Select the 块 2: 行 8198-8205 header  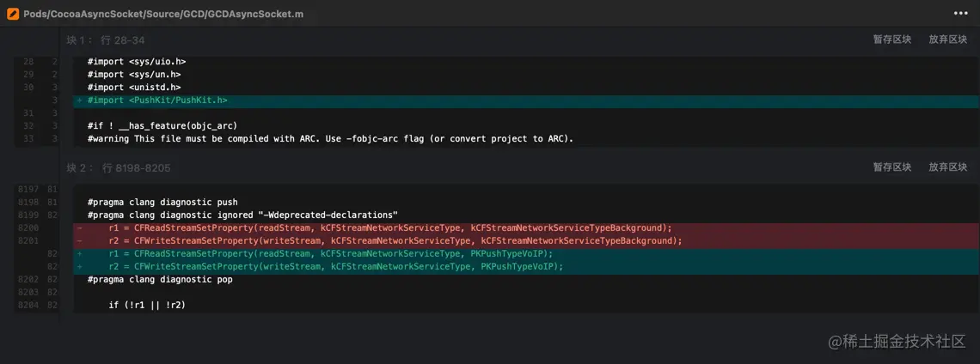[x=119, y=168]
